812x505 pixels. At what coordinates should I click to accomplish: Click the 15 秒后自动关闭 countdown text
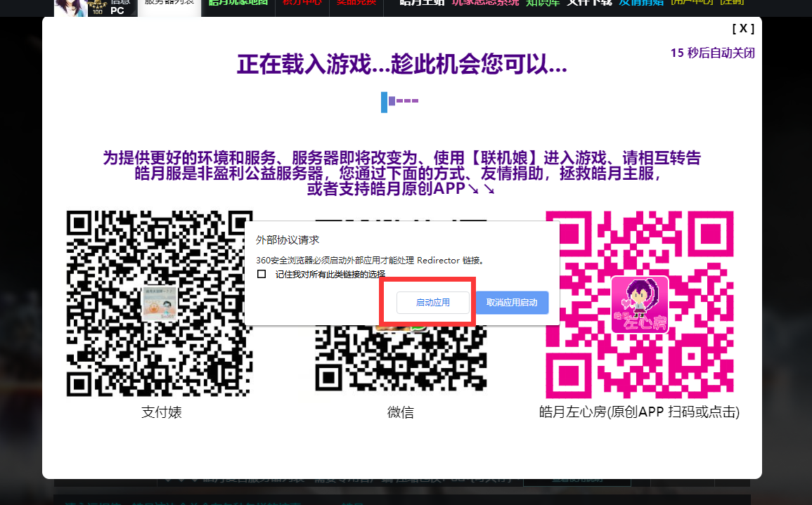(x=713, y=53)
